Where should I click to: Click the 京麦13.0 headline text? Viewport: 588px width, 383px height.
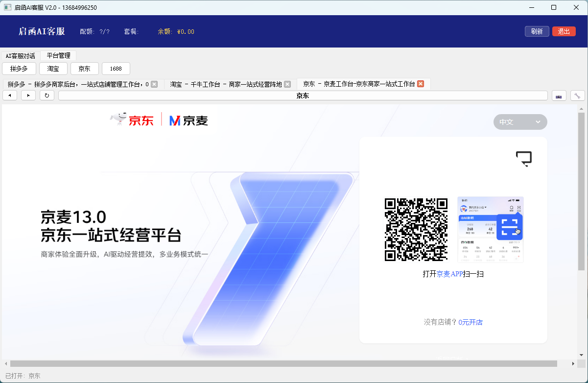(x=73, y=216)
